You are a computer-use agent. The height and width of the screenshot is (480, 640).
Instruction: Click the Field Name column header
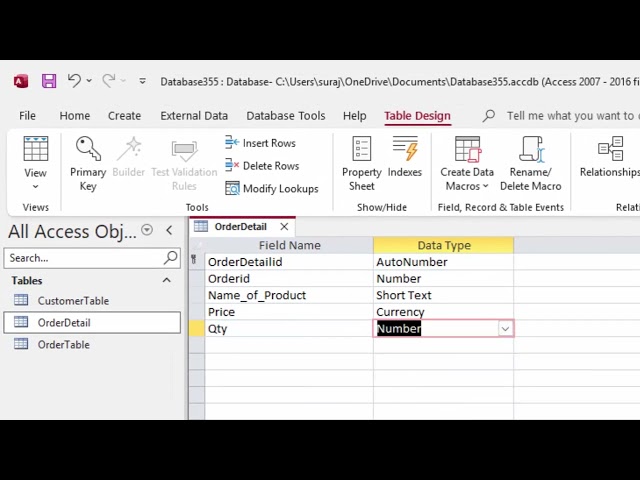(x=289, y=245)
